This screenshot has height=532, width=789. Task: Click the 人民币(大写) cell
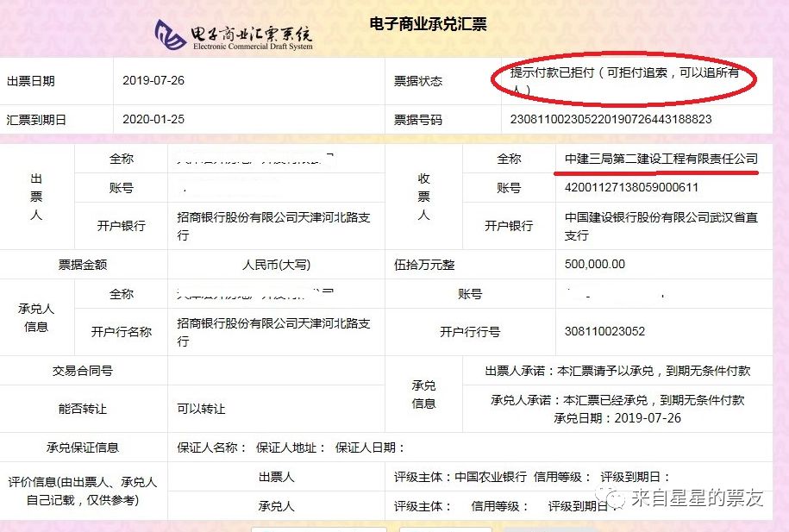click(x=276, y=265)
